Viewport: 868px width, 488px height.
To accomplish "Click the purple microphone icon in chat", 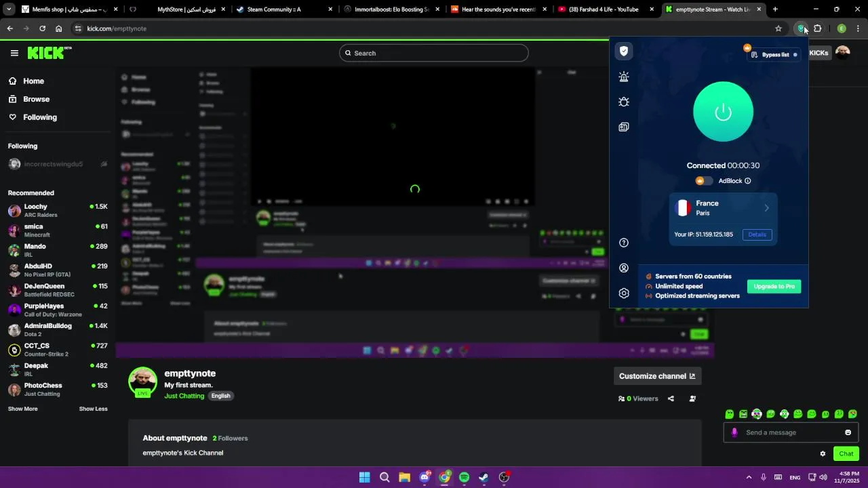I will (734, 432).
